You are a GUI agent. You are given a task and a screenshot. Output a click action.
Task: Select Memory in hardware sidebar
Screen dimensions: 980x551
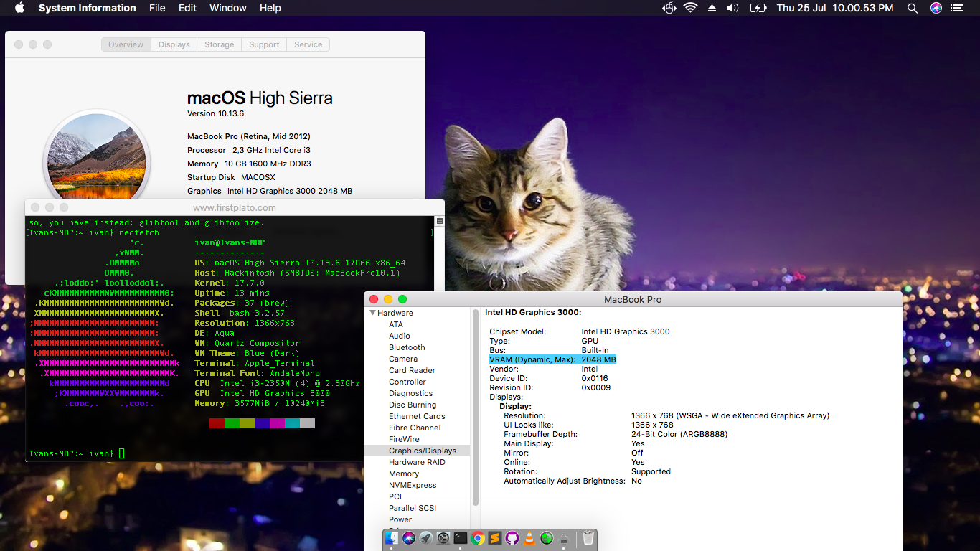[404, 474]
